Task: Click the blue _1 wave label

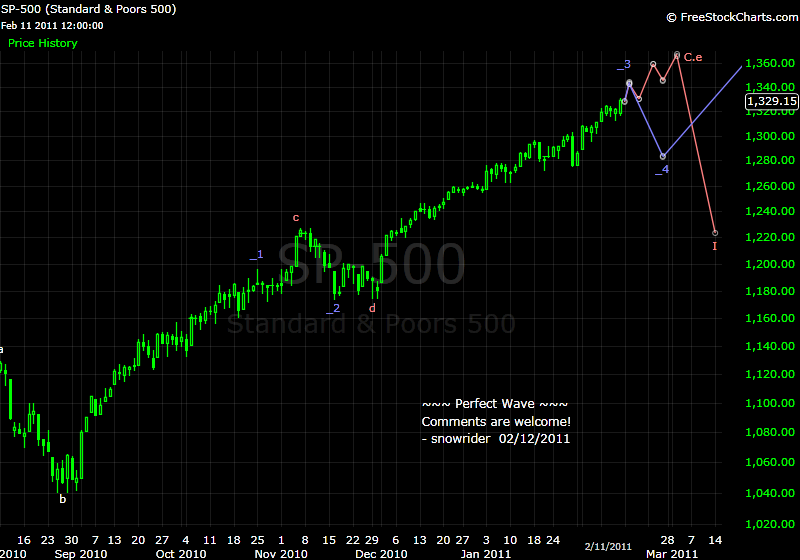Action: pyautogui.click(x=257, y=254)
